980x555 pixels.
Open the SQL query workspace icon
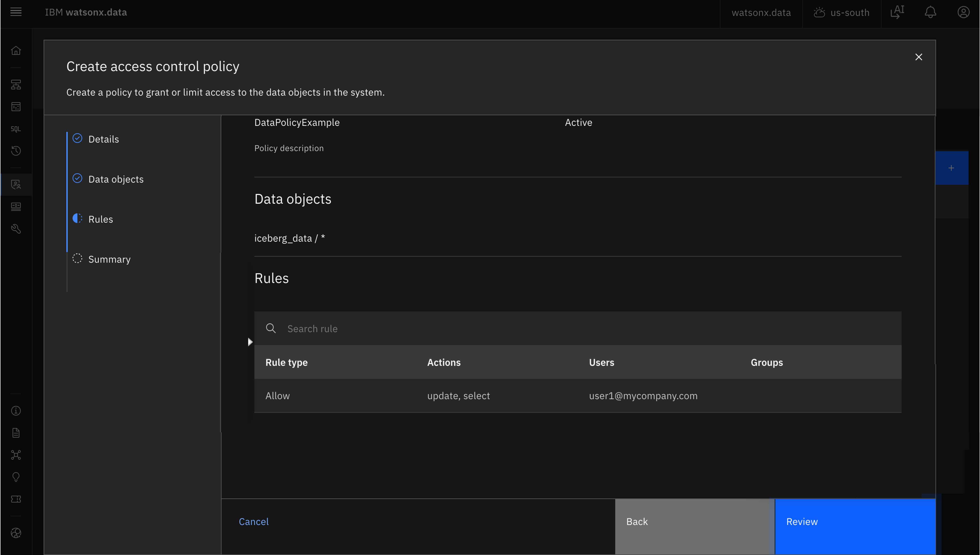(16, 129)
